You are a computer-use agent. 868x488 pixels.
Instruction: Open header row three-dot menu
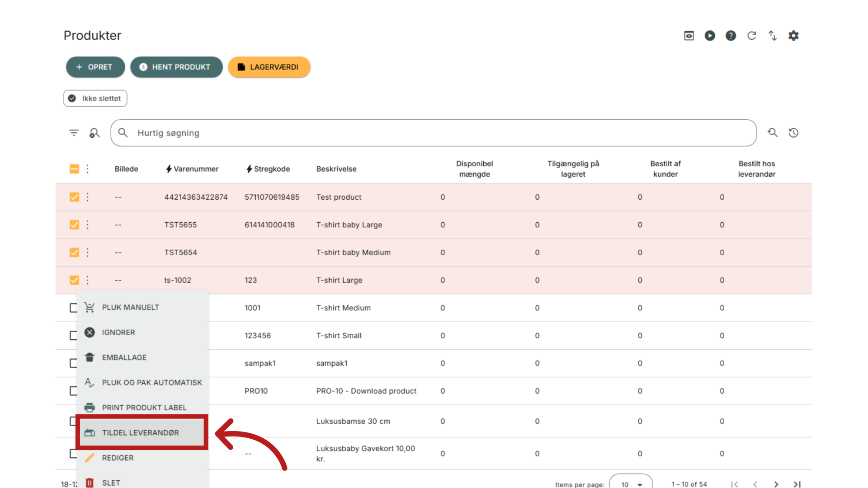pyautogui.click(x=88, y=169)
